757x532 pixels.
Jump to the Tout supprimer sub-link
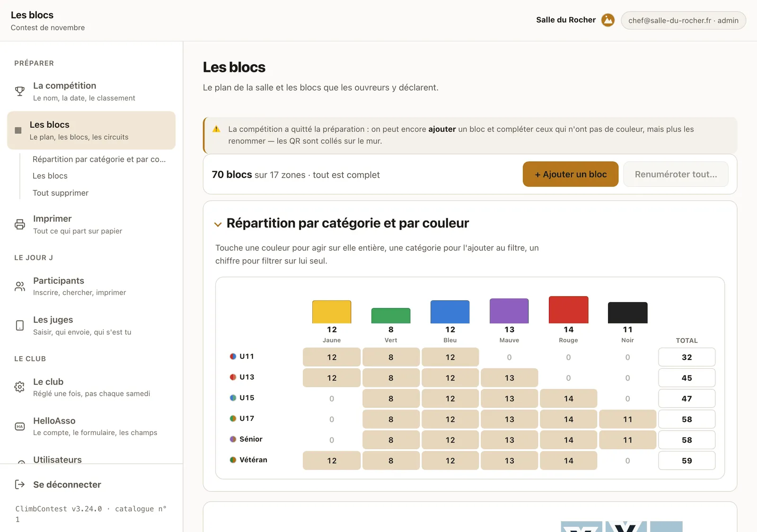(x=61, y=193)
